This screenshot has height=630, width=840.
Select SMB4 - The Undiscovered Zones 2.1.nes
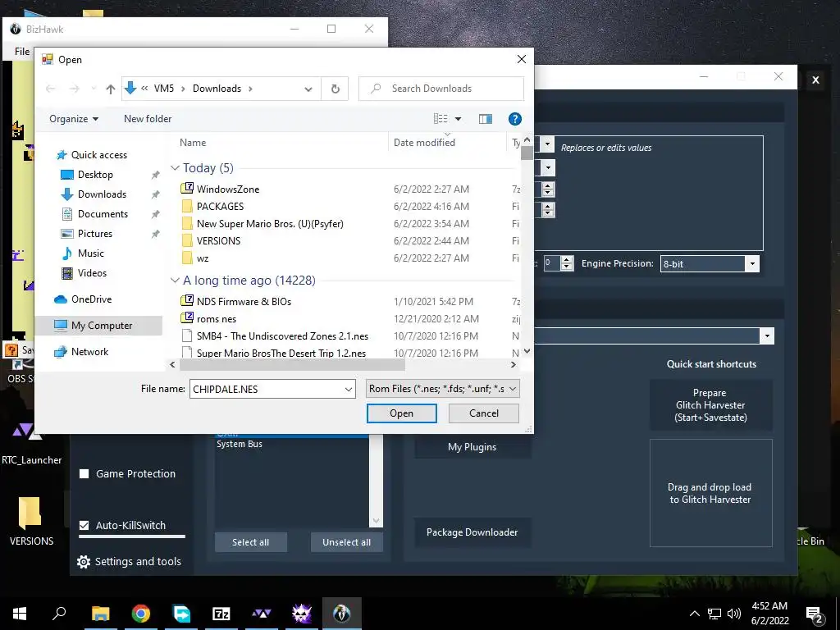[x=282, y=336]
